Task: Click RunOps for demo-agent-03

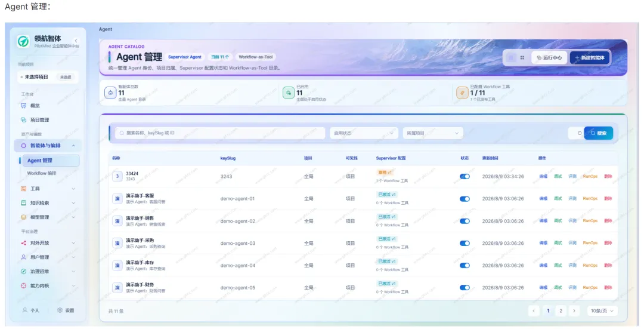Action: 590,243
